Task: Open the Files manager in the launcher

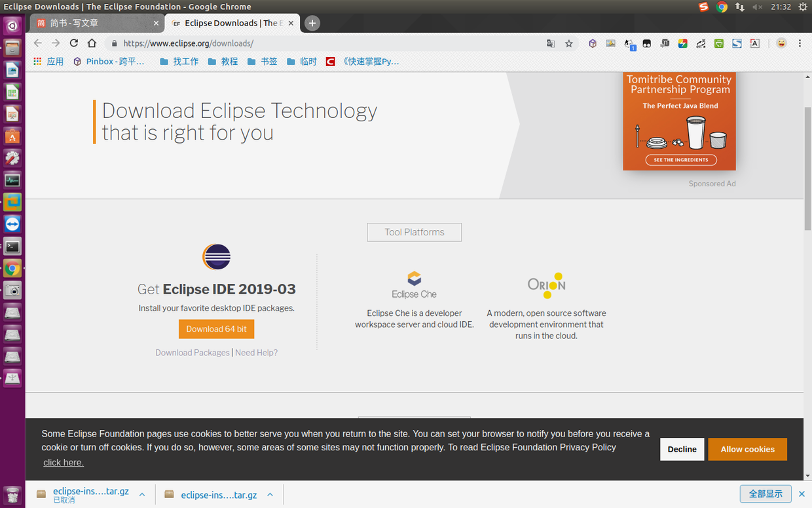Action: point(12,48)
